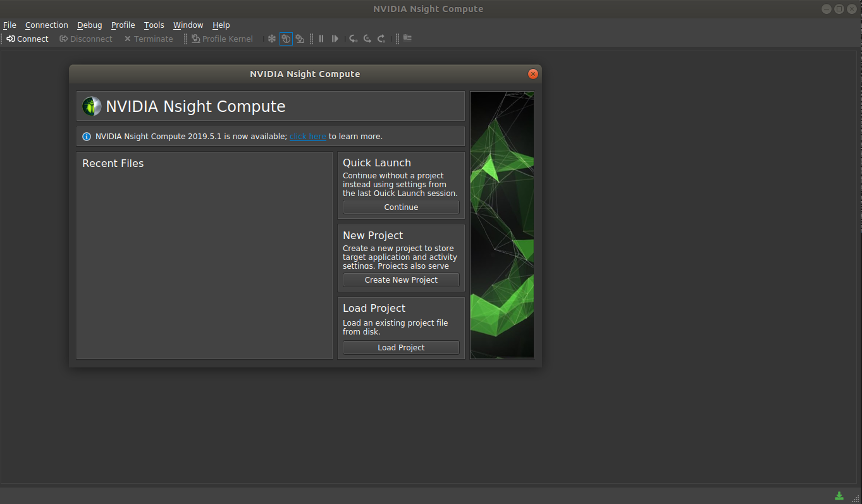Open the Profile menu

coord(123,25)
